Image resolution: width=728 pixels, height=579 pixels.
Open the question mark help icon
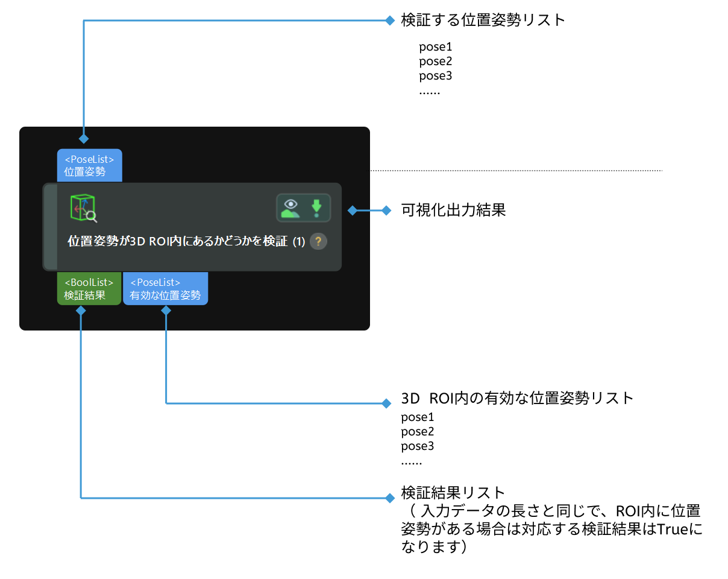[318, 242]
